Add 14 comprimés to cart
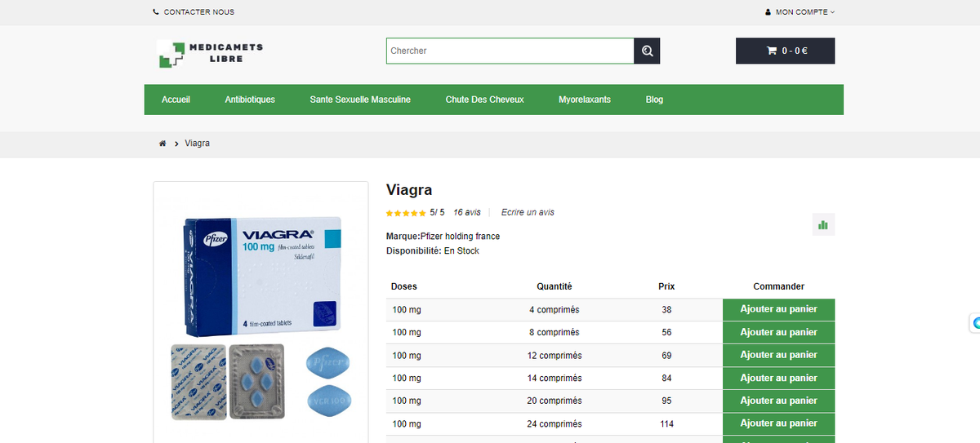The width and height of the screenshot is (980, 443). point(778,379)
